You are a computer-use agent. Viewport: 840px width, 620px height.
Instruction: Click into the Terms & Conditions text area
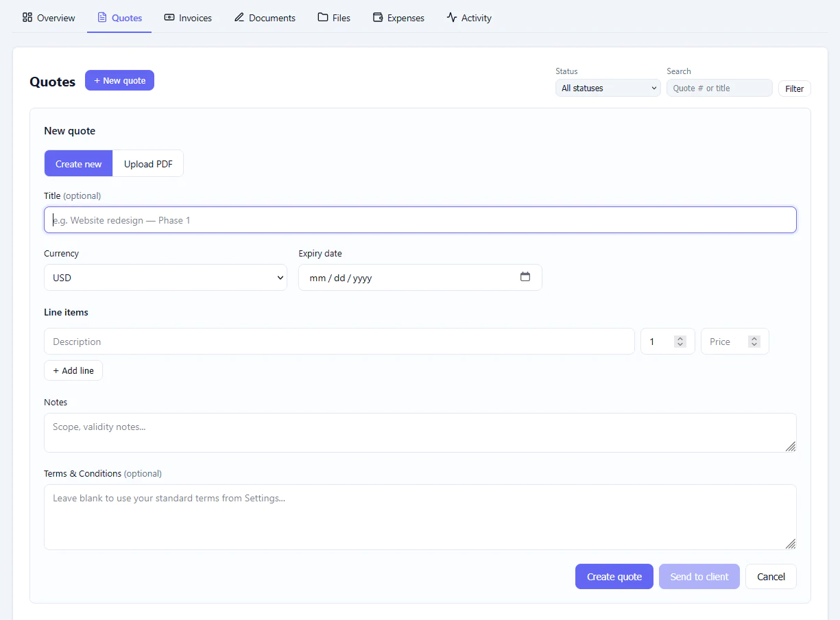[x=420, y=517]
